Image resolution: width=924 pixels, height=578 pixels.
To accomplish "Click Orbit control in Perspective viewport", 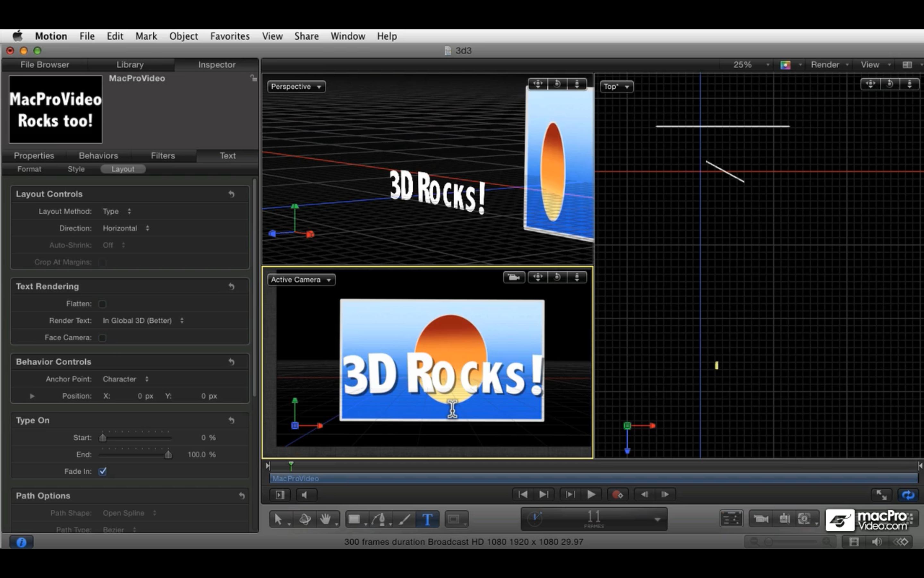I will click(x=557, y=84).
